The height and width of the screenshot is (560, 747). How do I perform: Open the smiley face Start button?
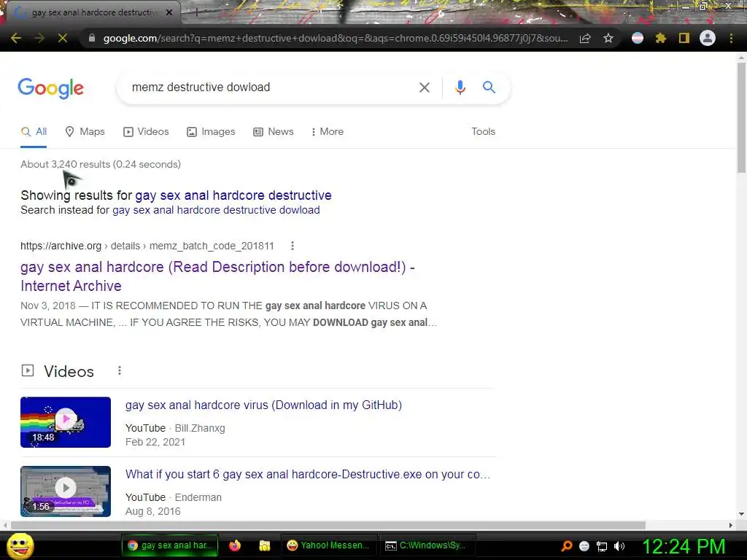[20, 545]
